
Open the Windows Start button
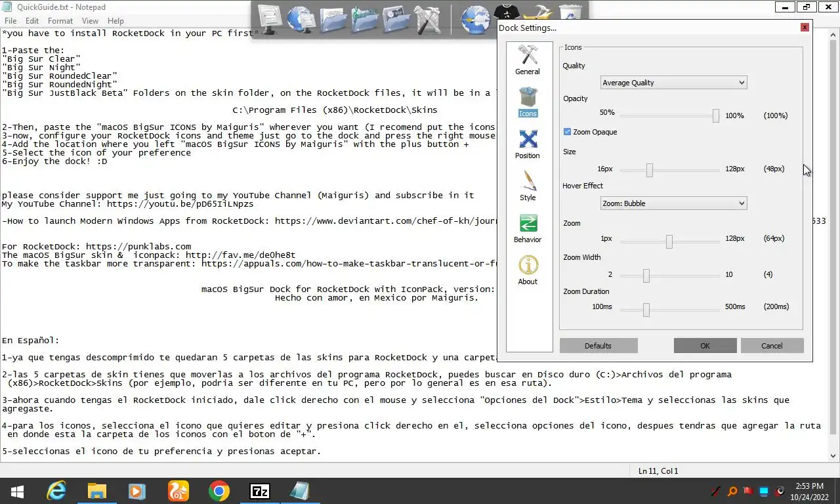coord(17,491)
